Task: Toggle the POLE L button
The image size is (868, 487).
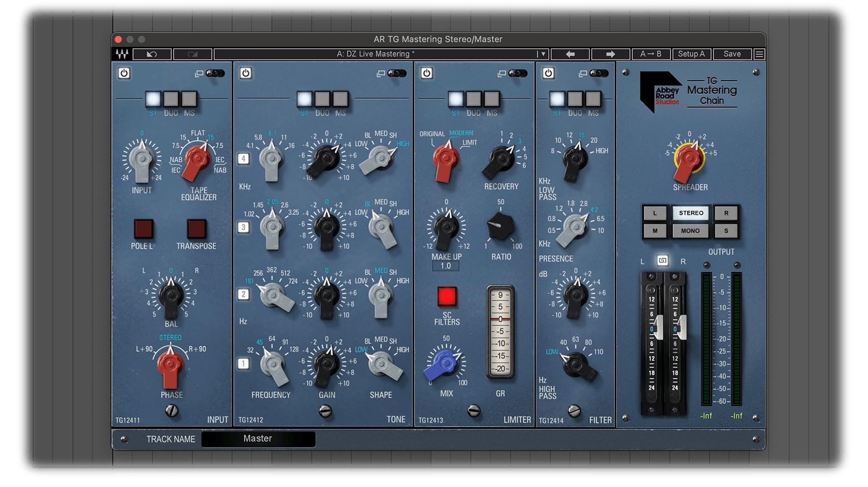Action: pyautogui.click(x=144, y=228)
